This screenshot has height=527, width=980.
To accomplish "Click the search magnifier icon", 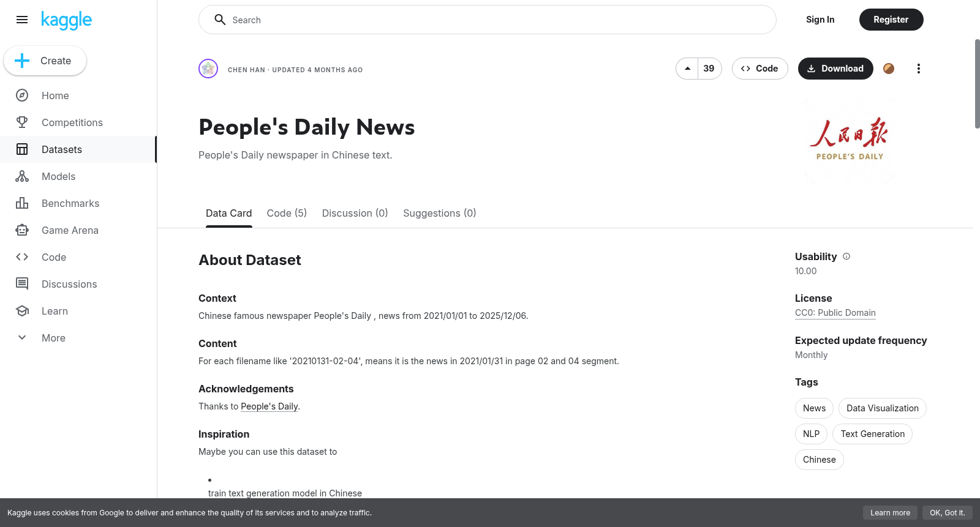I will 220,20.
